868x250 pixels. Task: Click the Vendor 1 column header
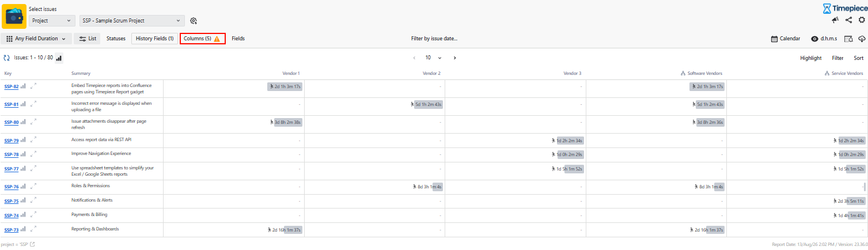coord(291,73)
